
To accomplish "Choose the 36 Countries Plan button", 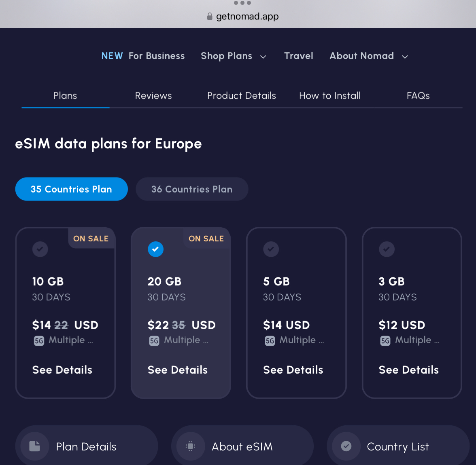I will point(192,189).
